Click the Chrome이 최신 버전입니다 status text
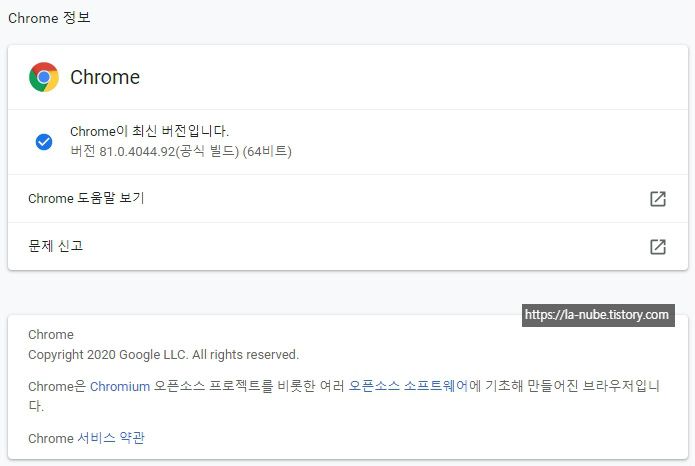 [x=149, y=131]
